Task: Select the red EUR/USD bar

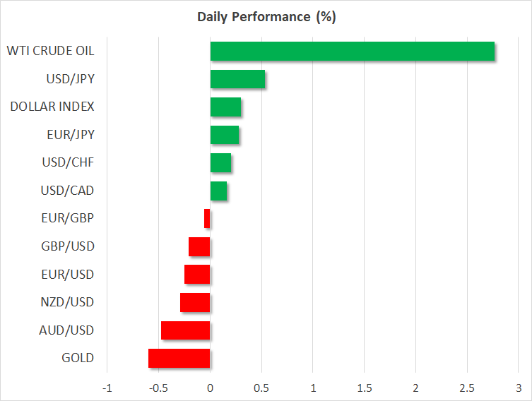Action: [x=197, y=275]
